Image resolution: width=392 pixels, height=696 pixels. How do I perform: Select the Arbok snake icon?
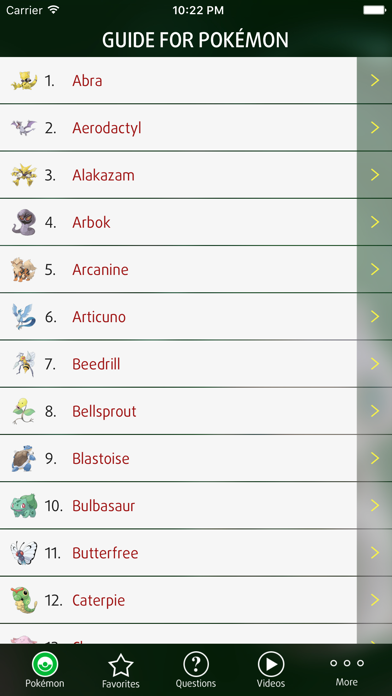[x=24, y=222]
